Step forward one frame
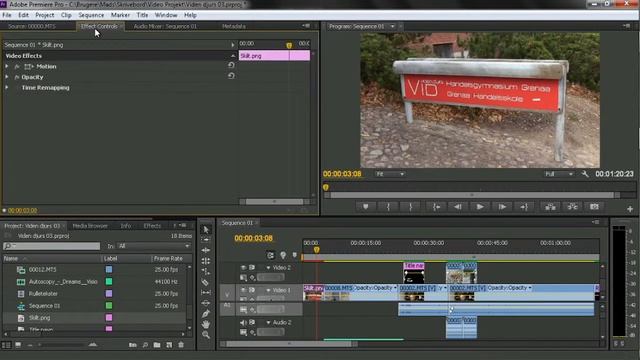Image resolution: width=640 pixels, height=360 pixels. click(x=502, y=207)
